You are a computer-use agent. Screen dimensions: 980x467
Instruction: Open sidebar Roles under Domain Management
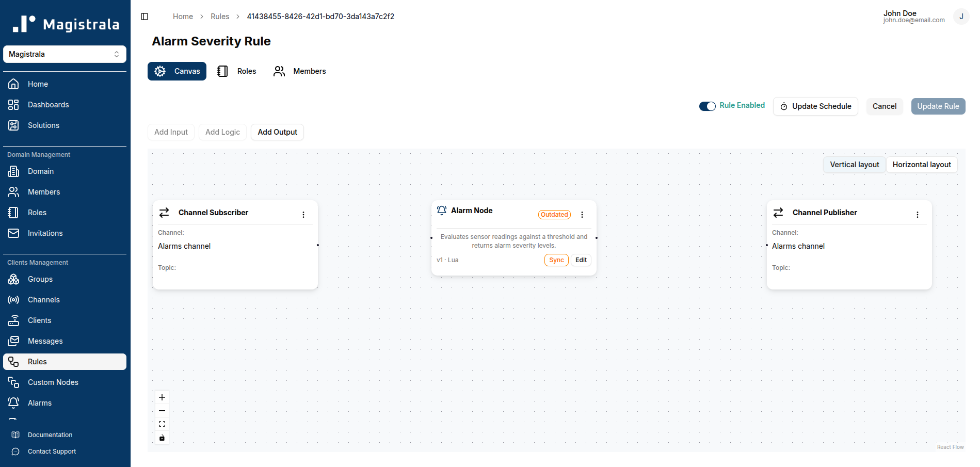(x=65, y=213)
